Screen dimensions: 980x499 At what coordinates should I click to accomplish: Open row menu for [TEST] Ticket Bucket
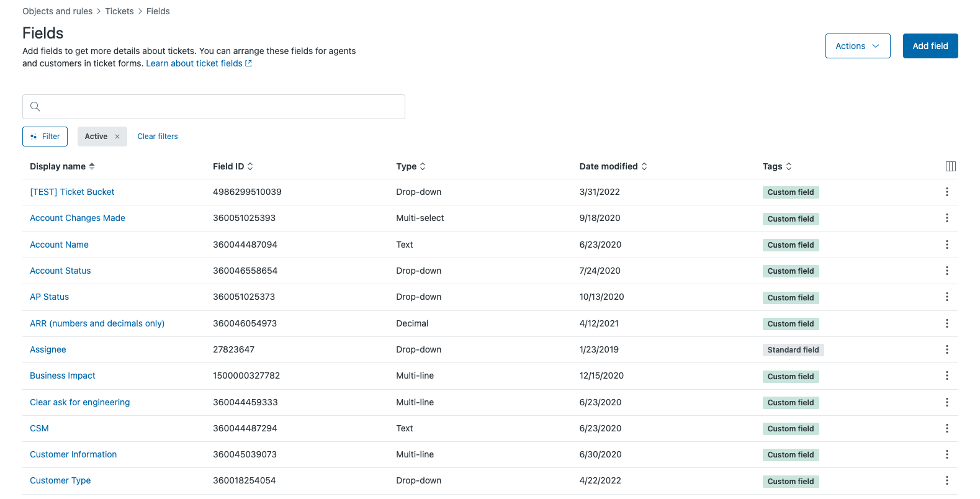946,192
